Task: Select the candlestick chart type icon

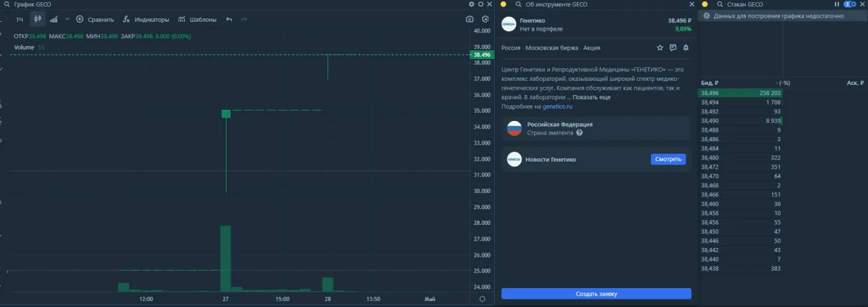Action: [38, 19]
